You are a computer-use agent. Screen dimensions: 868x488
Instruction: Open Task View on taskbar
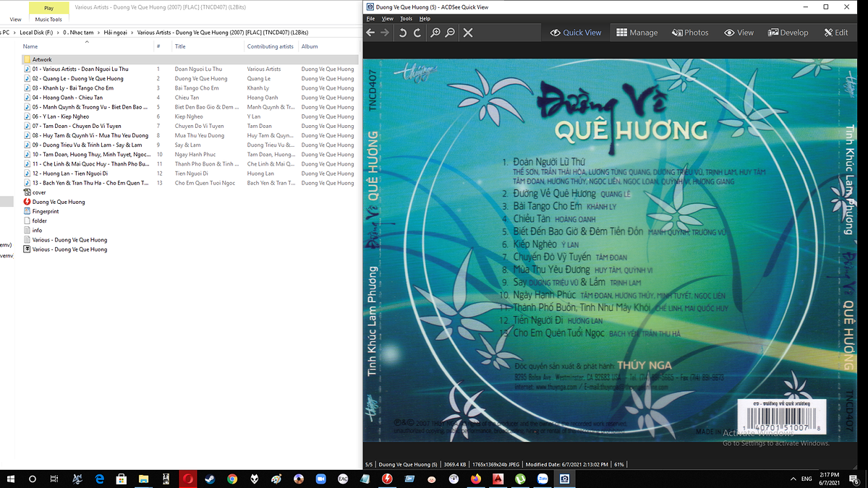point(55,479)
